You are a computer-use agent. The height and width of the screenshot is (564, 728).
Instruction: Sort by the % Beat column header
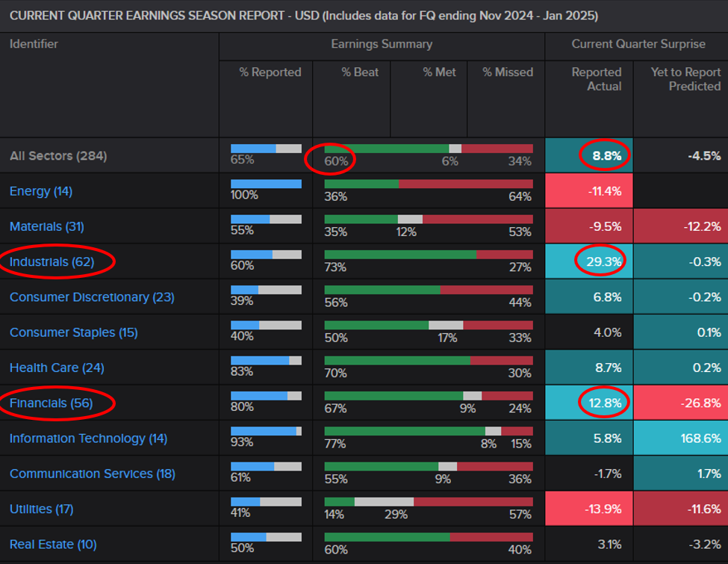[361, 72]
